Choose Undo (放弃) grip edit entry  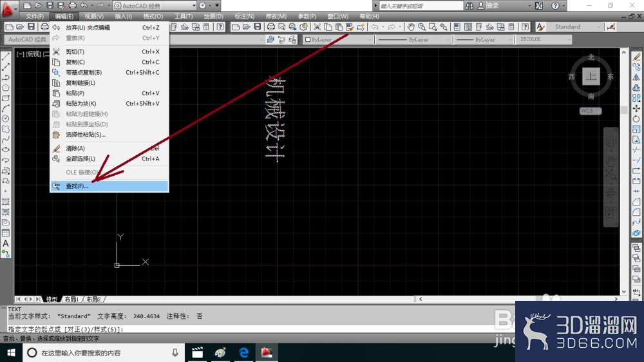click(109, 28)
